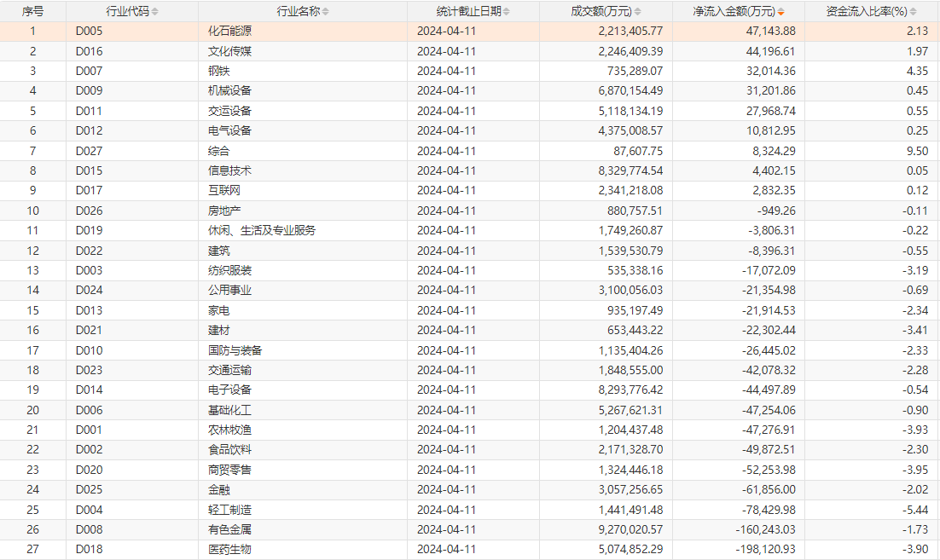Sort by 行业代码 column arrows

tap(154, 12)
